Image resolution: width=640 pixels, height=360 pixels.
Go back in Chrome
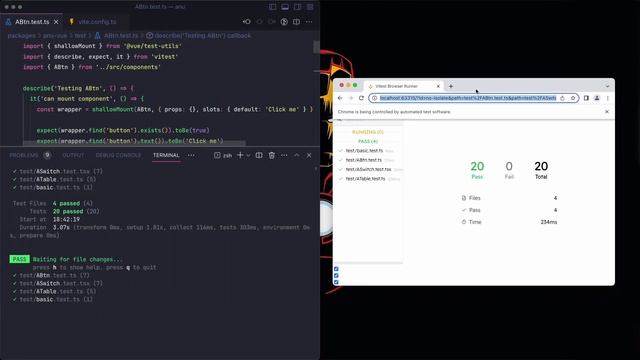[340, 98]
